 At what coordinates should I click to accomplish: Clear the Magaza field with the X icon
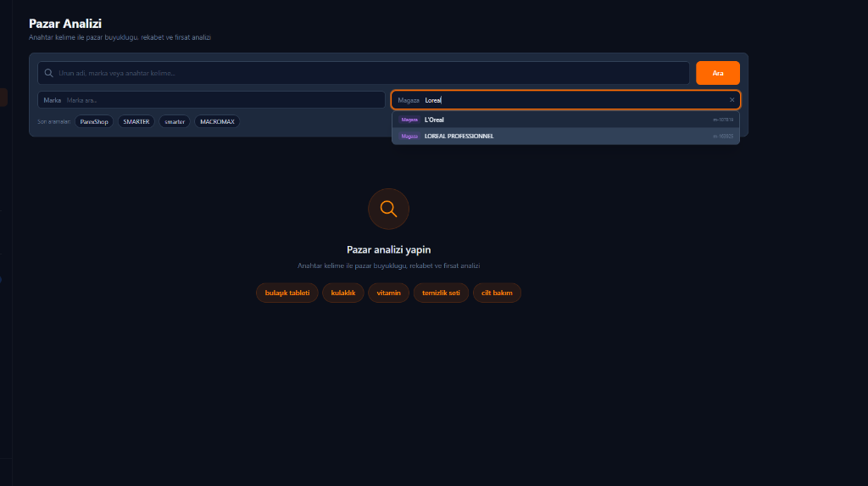tap(732, 100)
